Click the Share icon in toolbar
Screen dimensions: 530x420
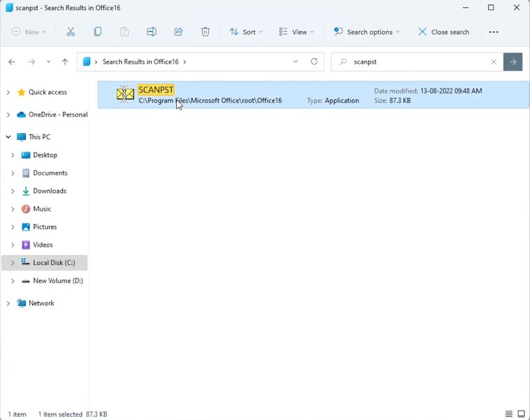[x=178, y=32]
